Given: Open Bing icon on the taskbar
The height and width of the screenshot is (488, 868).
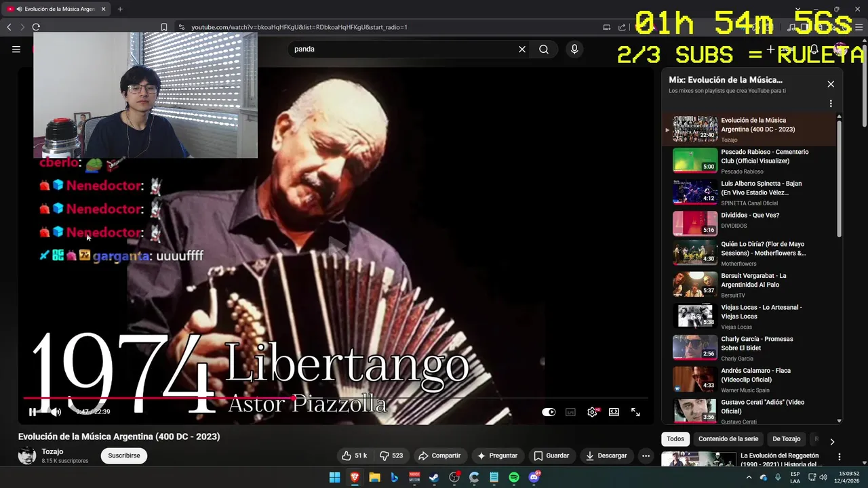Looking at the screenshot, I should click(394, 478).
